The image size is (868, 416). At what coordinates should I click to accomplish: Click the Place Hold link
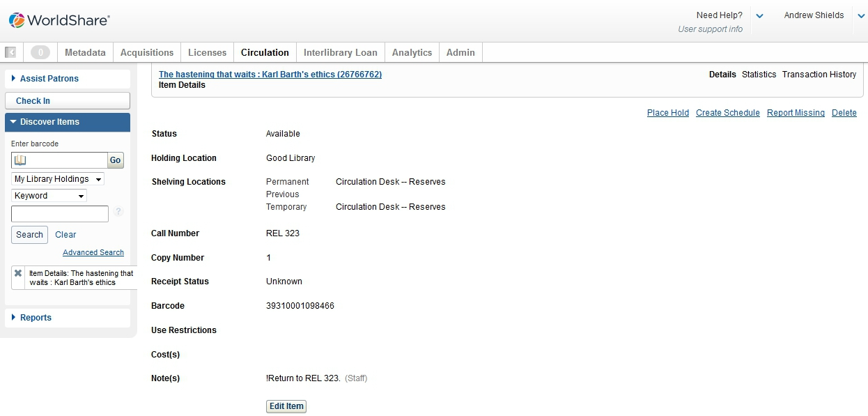667,113
